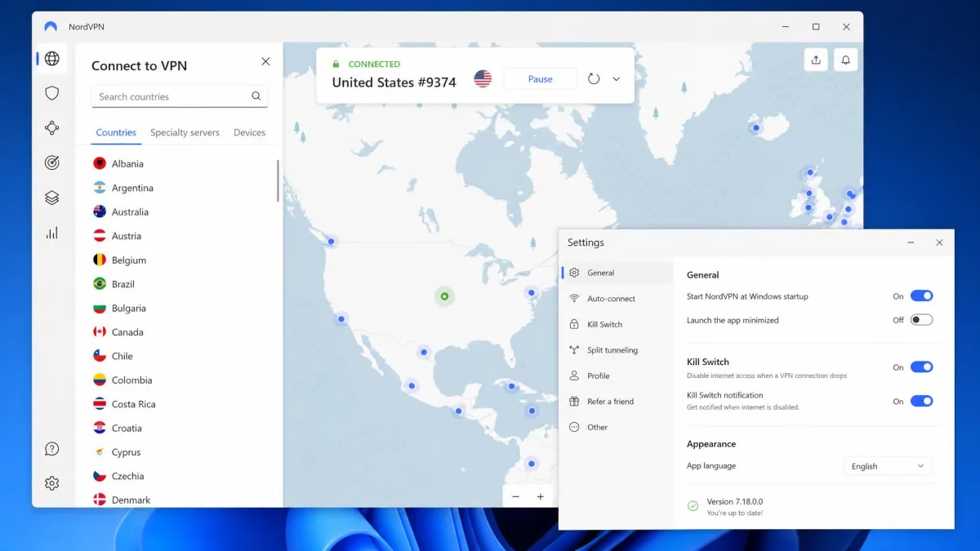Zoom in the map with plus button
The image size is (980, 551).
click(x=540, y=496)
